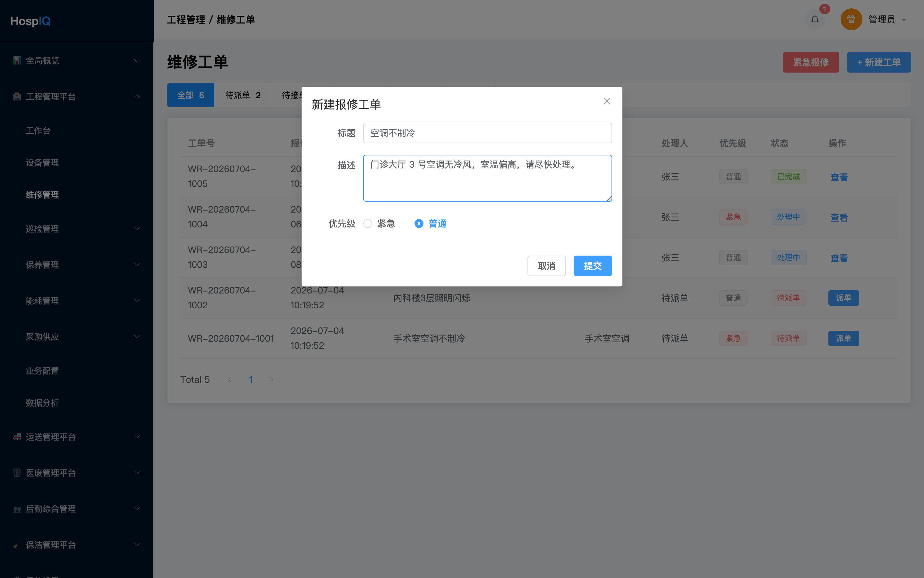
Task: Expand the 后勤综合管理 chevron
Action: click(x=137, y=509)
